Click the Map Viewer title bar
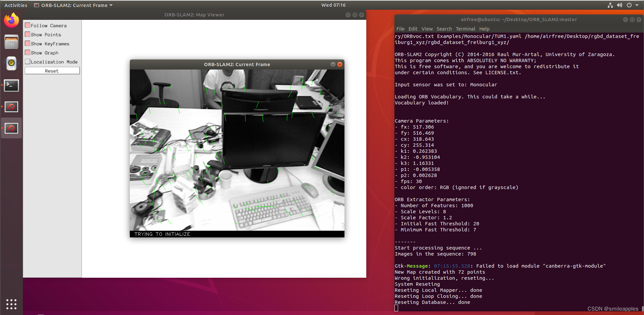Screen dimensions: 644x315 coord(194,15)
